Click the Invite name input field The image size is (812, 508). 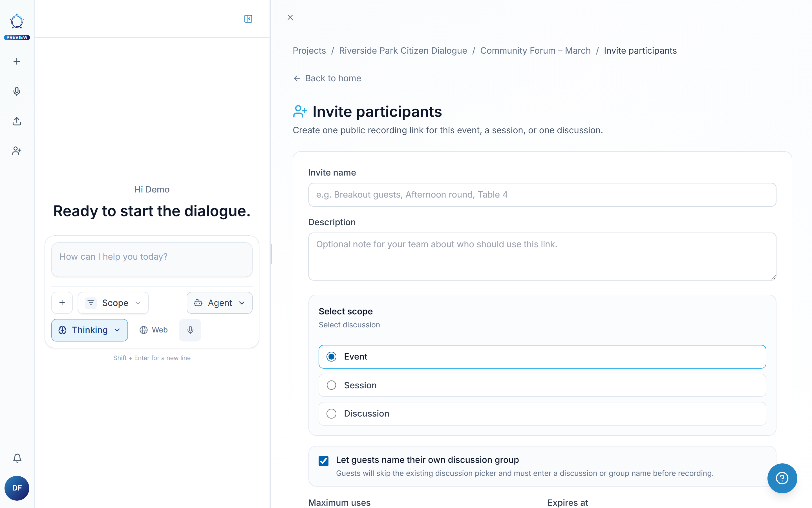click(x=542, y=194)
